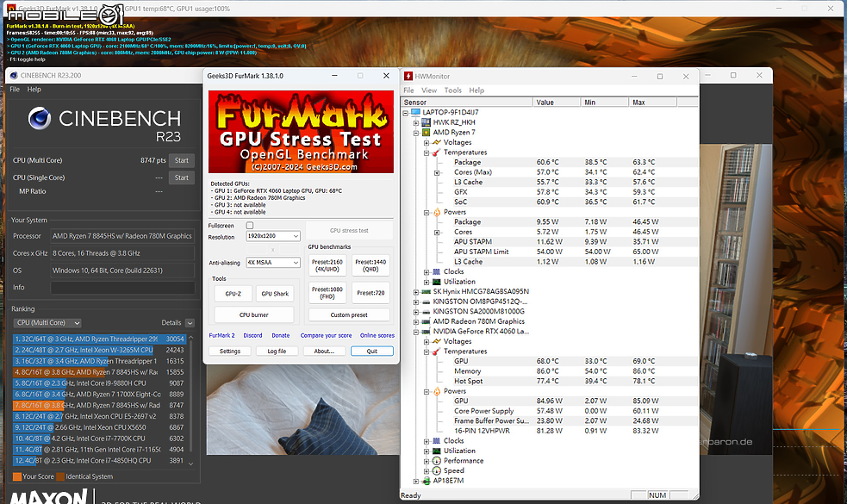Expand the HWK RZ_HKH node
847x504 pixels.
416,122
